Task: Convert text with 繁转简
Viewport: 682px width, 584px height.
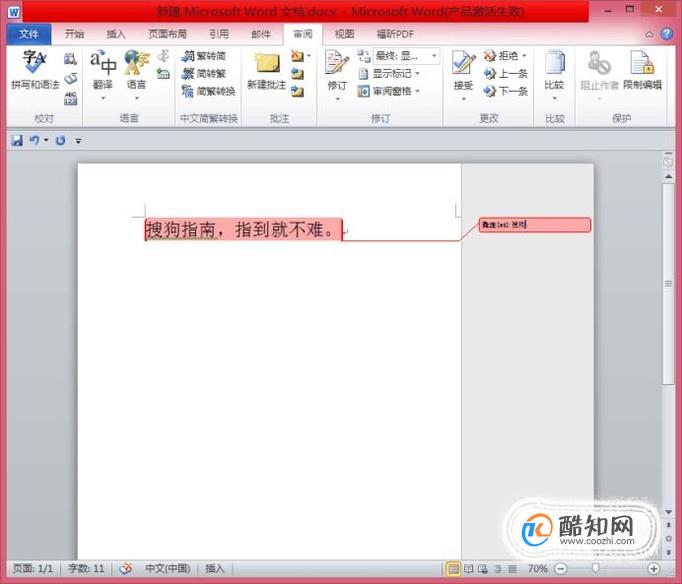Action: [204, 56]
